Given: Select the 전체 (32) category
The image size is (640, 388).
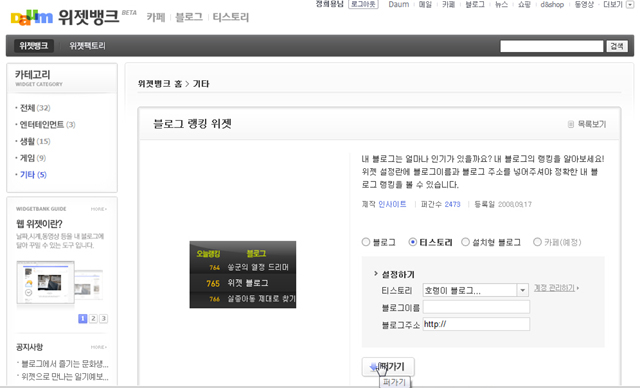Looking at the screenshot, I should [35, 108].
